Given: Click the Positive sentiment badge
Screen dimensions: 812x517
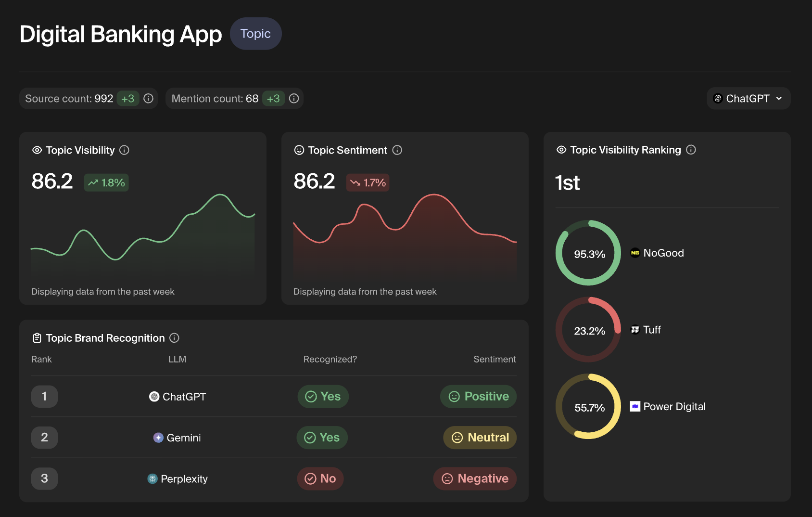Looking at the screenshot, I should tap(478, 397).
